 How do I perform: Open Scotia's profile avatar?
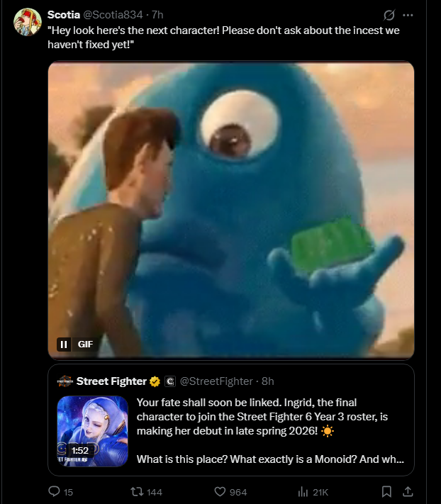point(28,22)
